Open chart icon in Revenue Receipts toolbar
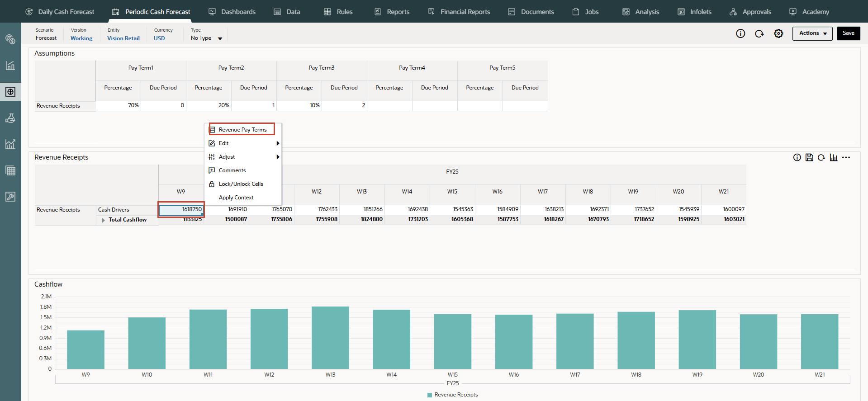 pos(833,157)
